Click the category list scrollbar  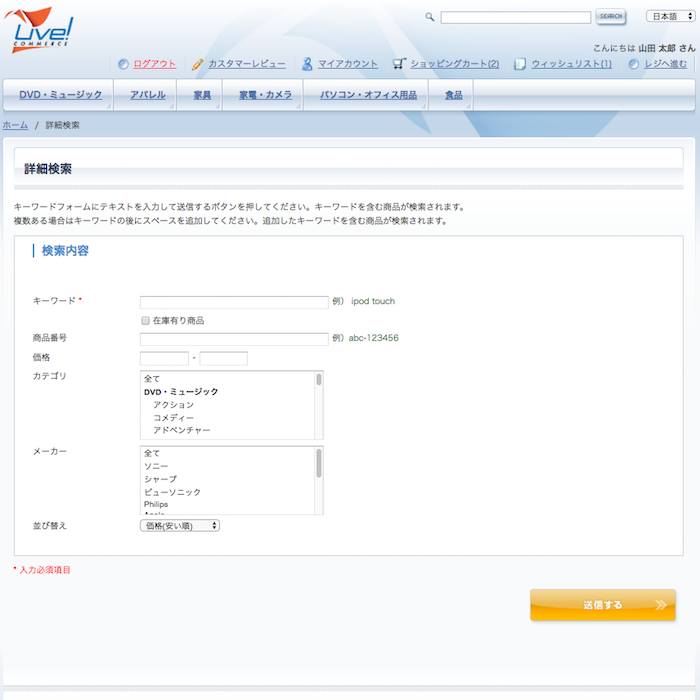(x=319, y=405)
